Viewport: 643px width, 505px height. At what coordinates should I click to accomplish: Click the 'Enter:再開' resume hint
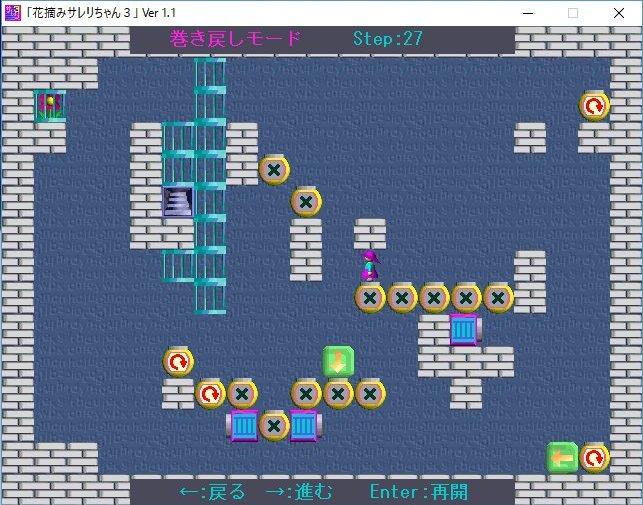(x=418, y=492)
